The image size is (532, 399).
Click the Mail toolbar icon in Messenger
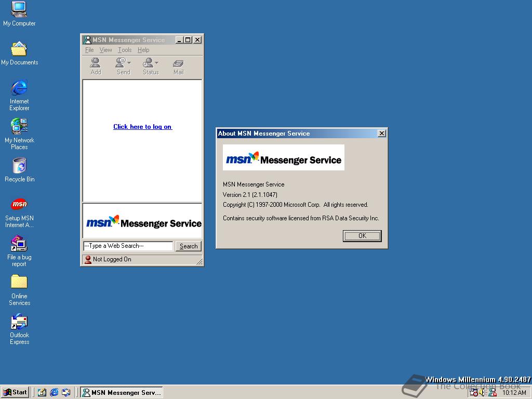(179, 67)
